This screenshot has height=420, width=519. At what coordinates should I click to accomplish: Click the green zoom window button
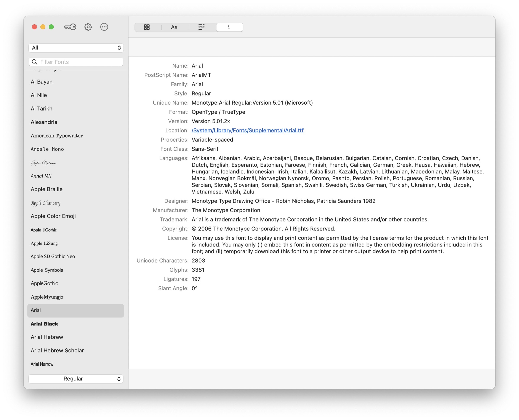coord(51,27)
